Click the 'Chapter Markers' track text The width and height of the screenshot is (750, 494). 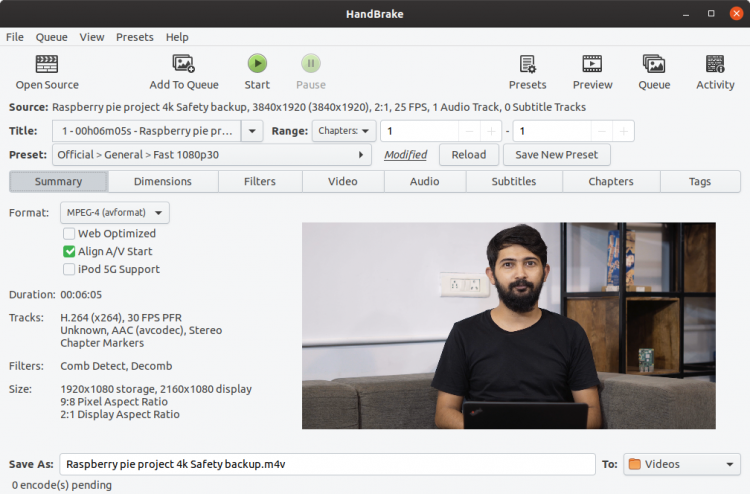pos(102,343)
